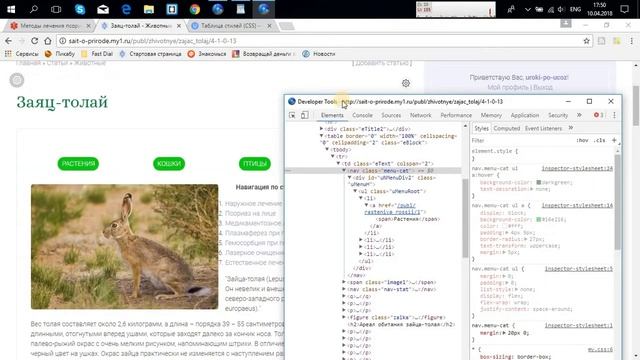Open the darkgreen color swatch picker
Screen dimensions: 640x360
(538, 182)
